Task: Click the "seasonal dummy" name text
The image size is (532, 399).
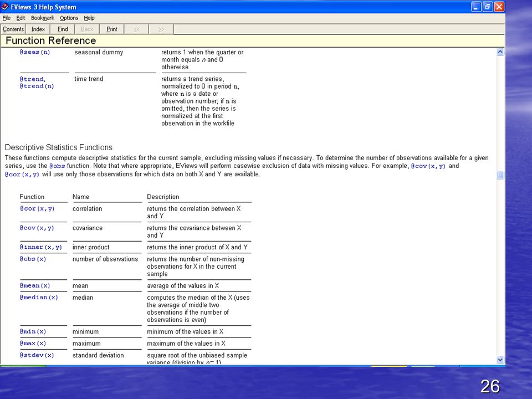Action: [99, 52]
